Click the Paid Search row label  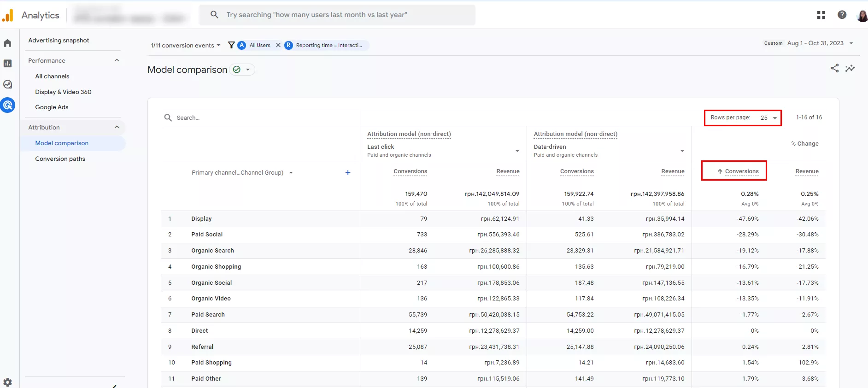click(208, 315)
